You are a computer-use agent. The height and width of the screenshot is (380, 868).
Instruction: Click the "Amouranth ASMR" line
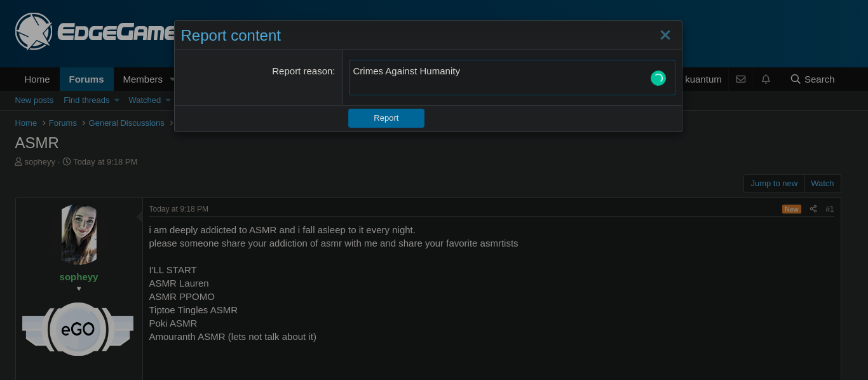click(x=233, y=337)
